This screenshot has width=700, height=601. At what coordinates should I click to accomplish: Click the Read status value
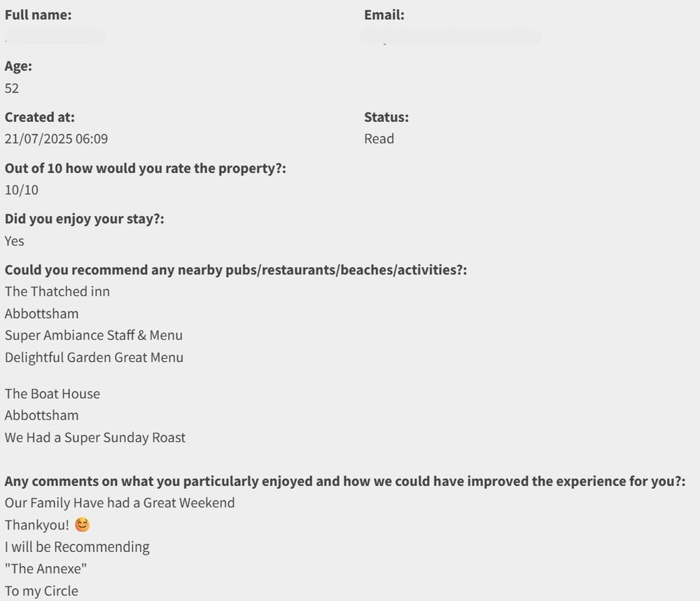pos(379,139)
